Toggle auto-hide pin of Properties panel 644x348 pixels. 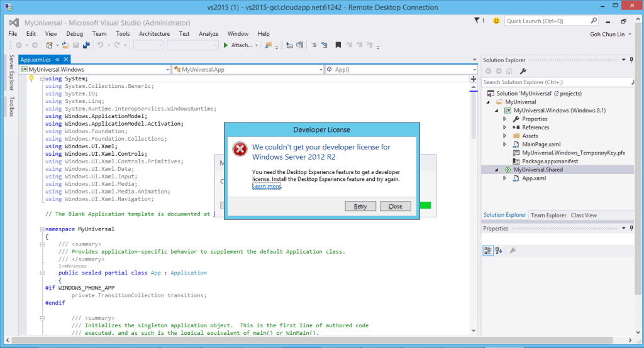coord(631,228)
